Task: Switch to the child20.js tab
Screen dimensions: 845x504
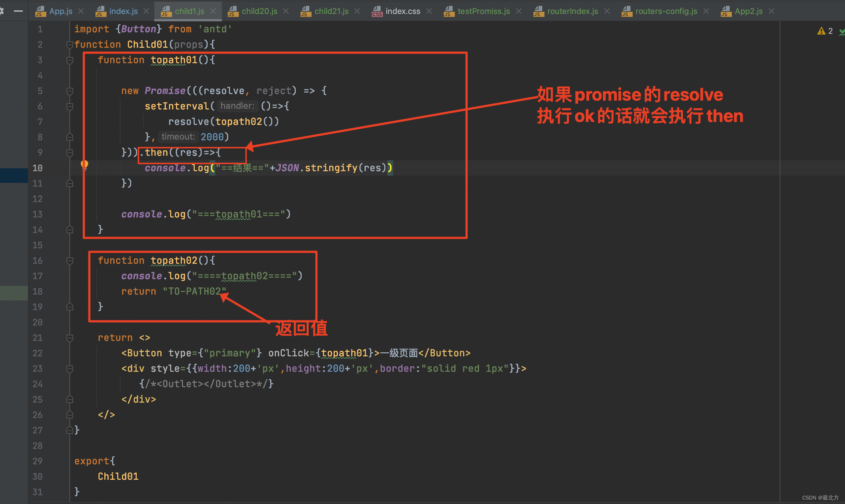Action: point(259,11)
